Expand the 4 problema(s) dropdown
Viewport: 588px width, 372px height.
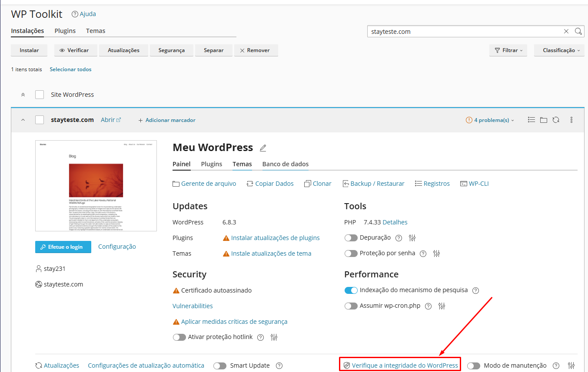[x=490, y=120]
